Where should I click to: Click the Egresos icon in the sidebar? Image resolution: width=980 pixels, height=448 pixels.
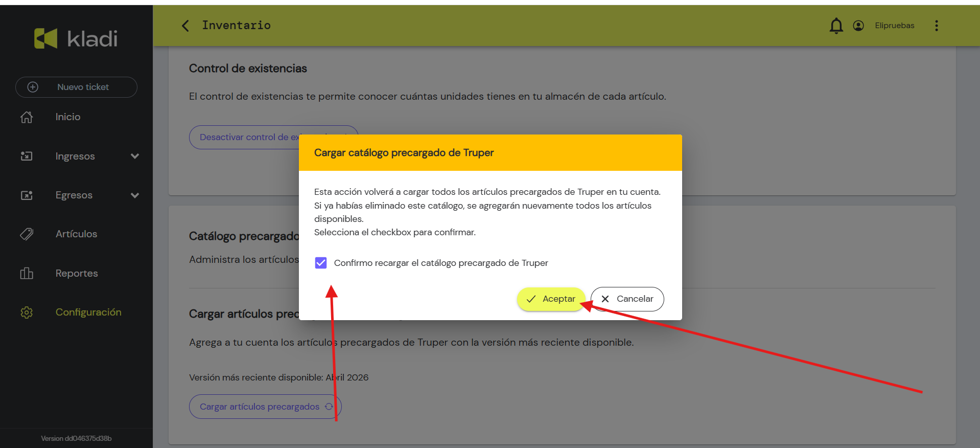27,195
